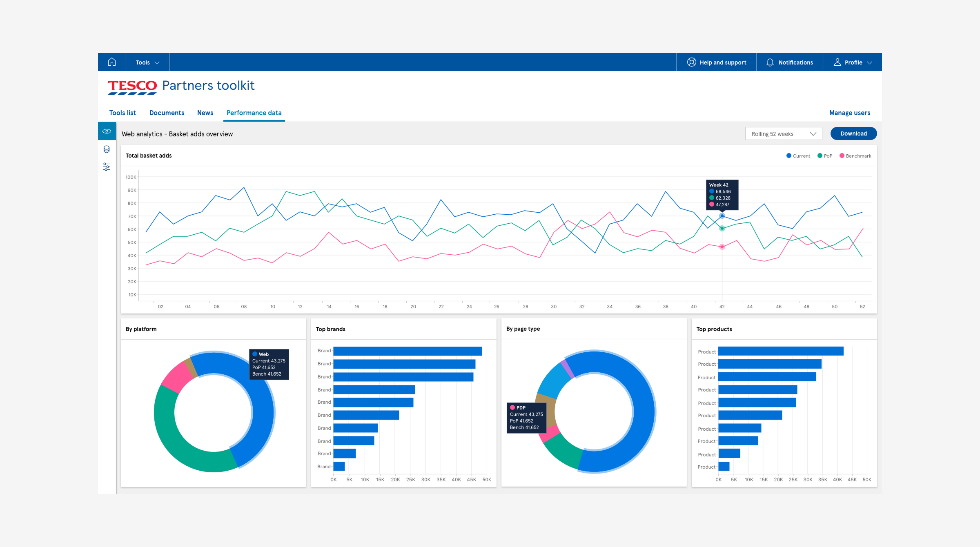Viewport: 980px width, 547px height.
Task: Click the first bar in Top brands
Action: [408, 351]
